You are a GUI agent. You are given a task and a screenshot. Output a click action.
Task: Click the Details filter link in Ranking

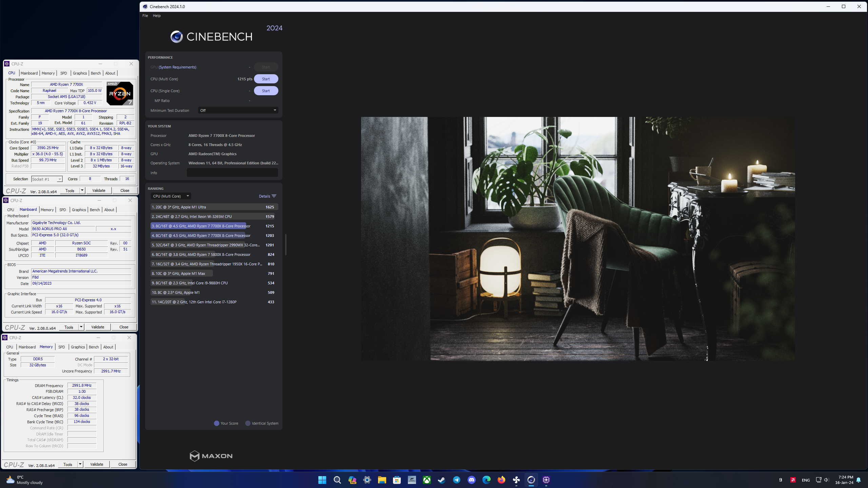pyautogui.click(x=268, y=196)
